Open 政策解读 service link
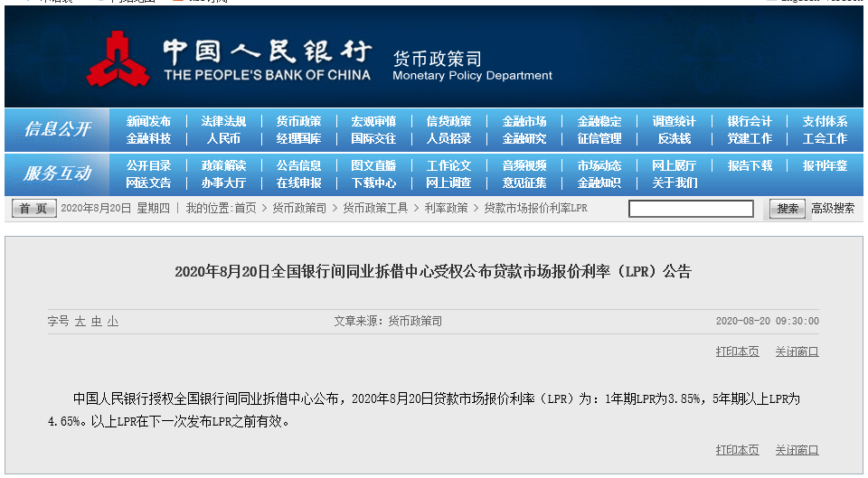868x478 pixels. 223,165
